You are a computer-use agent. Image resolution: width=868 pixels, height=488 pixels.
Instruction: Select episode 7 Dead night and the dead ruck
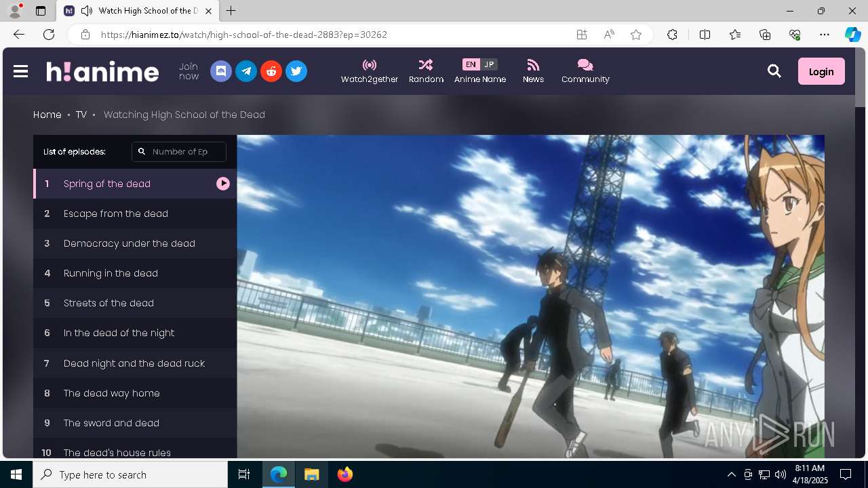(x=135, y=363)
